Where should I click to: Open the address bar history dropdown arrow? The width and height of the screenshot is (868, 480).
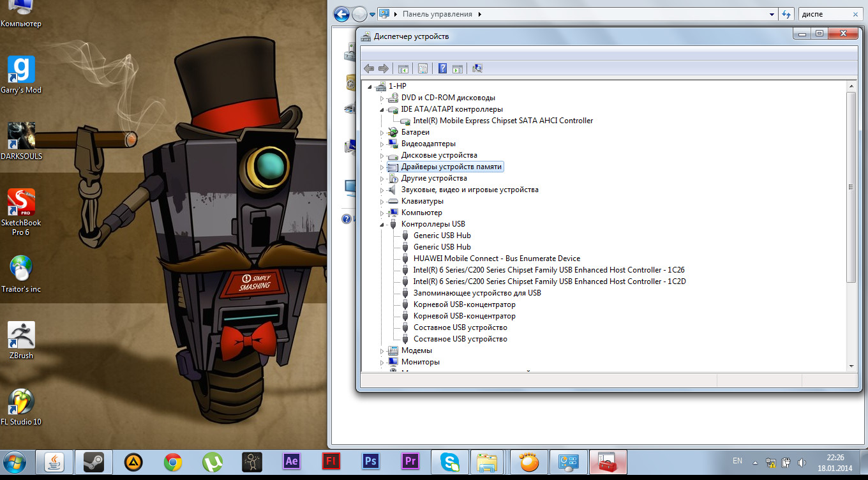[772, 14]
